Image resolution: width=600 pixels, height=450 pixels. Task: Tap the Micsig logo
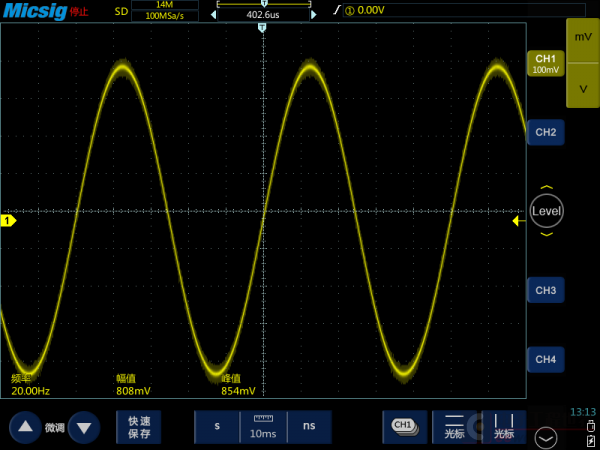tap(35, 11)
